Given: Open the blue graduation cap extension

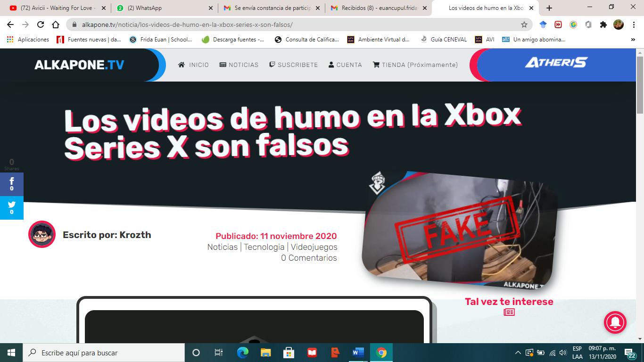Looking at the screenshot, I should [x=543, y=25].
